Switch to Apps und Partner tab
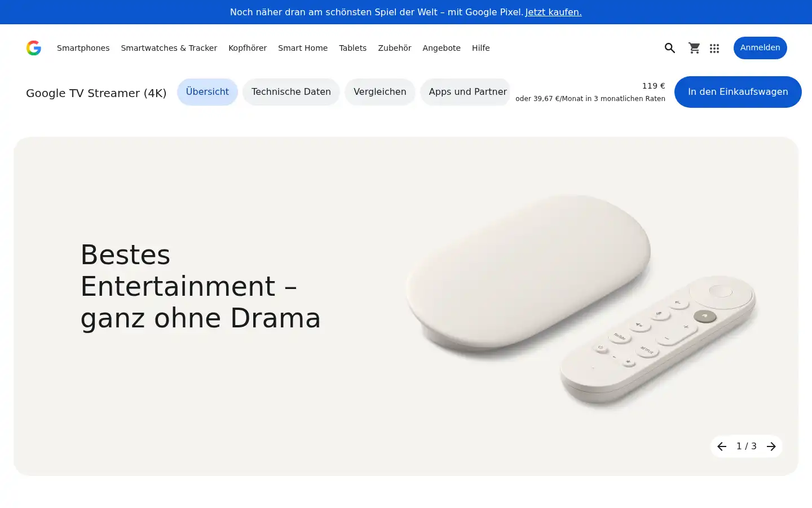812x508 pixels. [466, 92]
